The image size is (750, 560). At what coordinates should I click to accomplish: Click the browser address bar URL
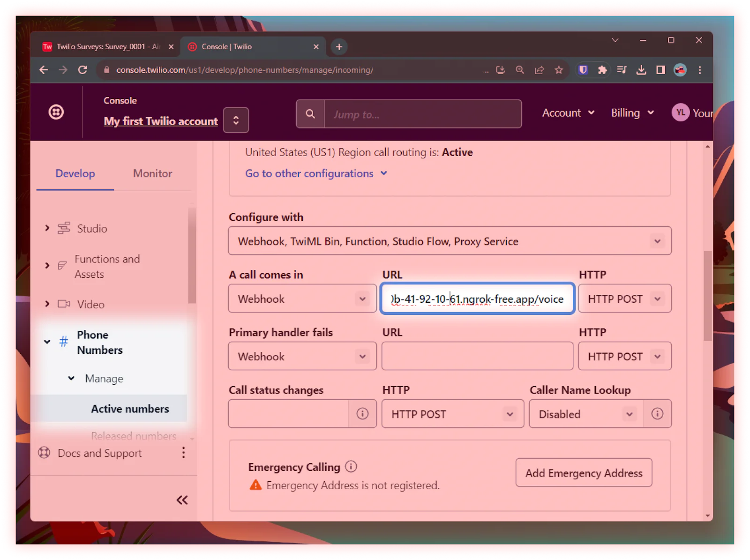click(245, 70)
